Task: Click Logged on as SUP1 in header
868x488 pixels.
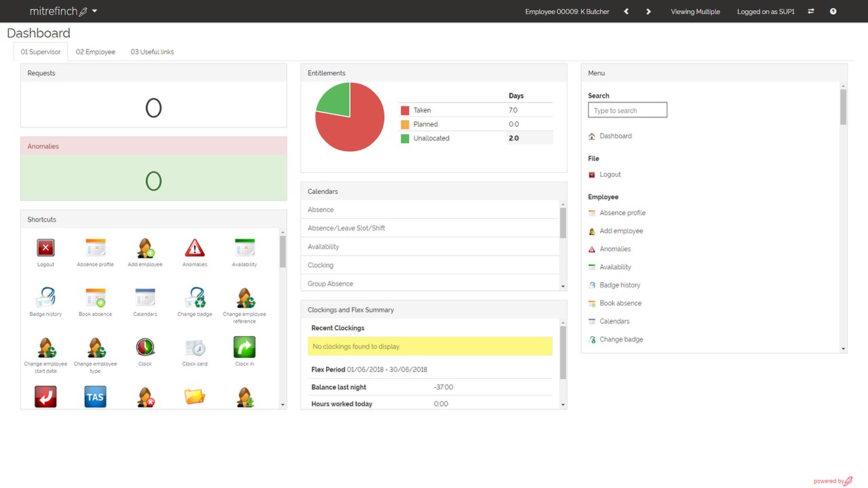Action: [x=766, y=12]
